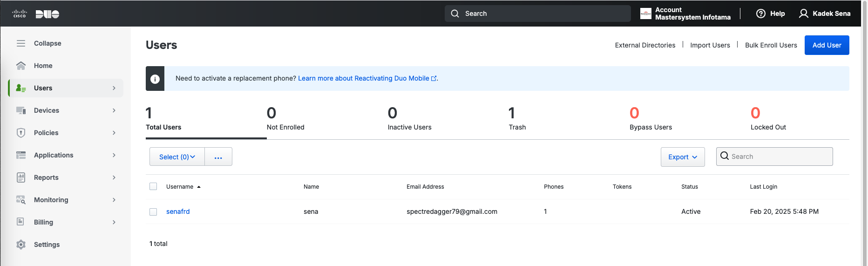Open the Select (0) dropdown
This screenshot has width=868, height=266.
tap(177, 157)
